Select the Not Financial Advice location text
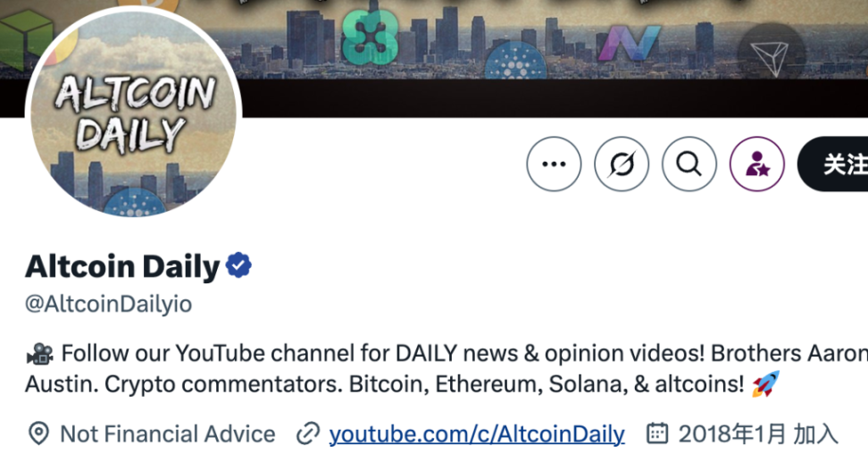The width and height of the screenshot is (868, 462). [167, 433]
